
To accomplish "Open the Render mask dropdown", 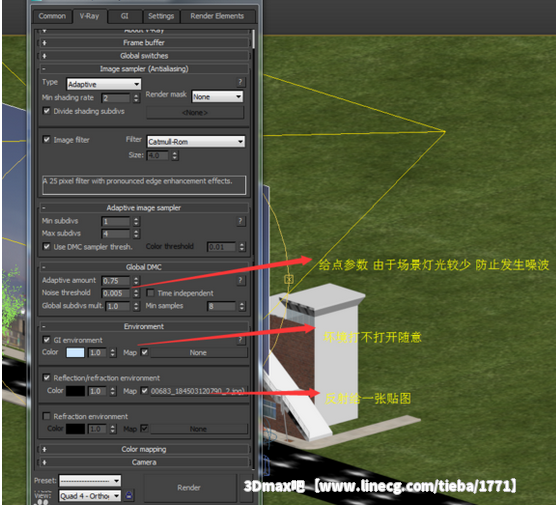I will click(217, 97).
